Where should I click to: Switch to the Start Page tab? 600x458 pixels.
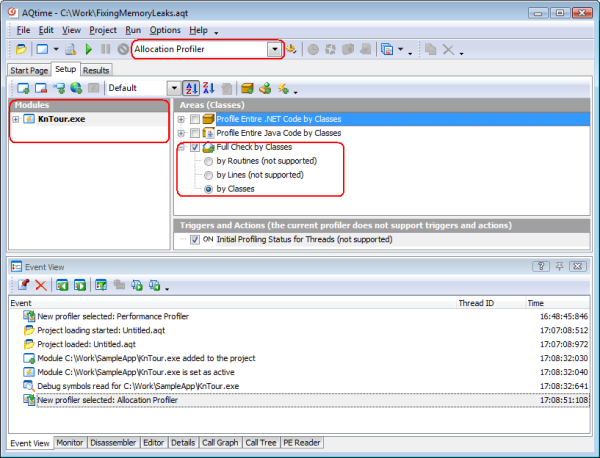click(29, 70)
